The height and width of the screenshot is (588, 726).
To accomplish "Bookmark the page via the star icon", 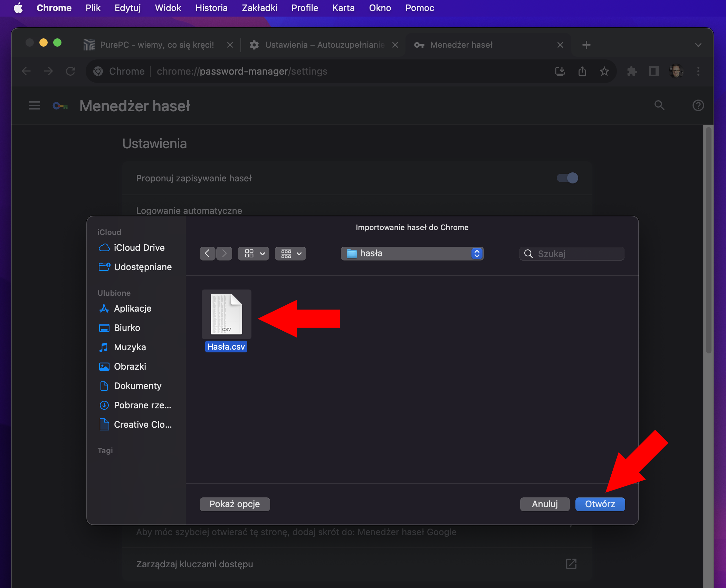I will (604, 71).
